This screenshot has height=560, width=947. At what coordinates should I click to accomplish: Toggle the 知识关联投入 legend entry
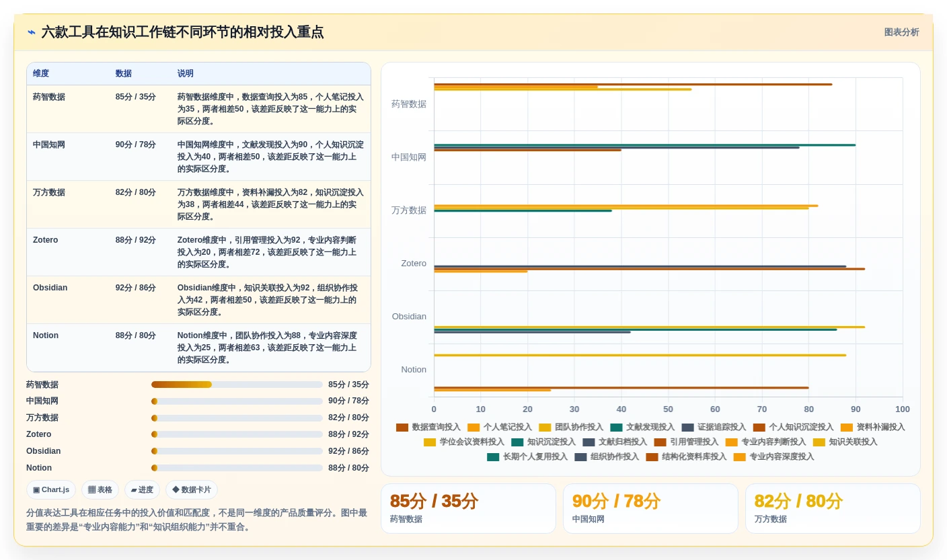coord(845,442)
